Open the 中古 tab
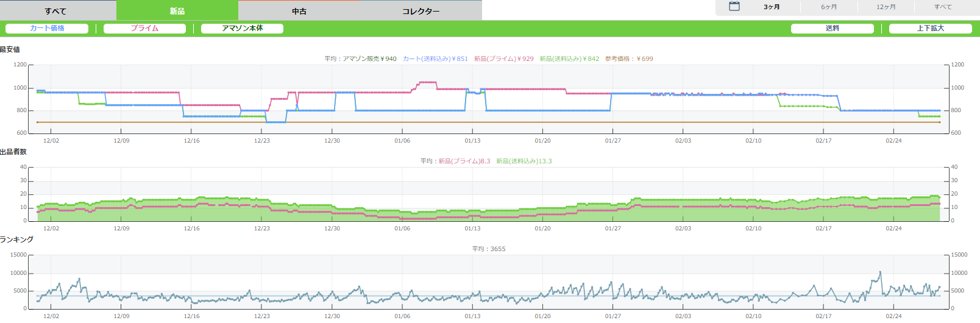980x323 pixels. tap(299, 11)
